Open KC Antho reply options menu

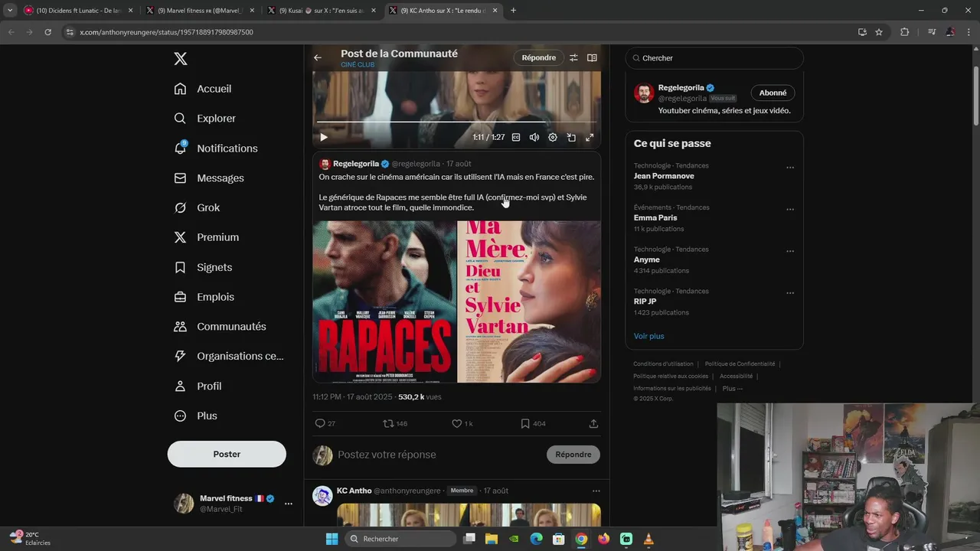click(596, 491)
